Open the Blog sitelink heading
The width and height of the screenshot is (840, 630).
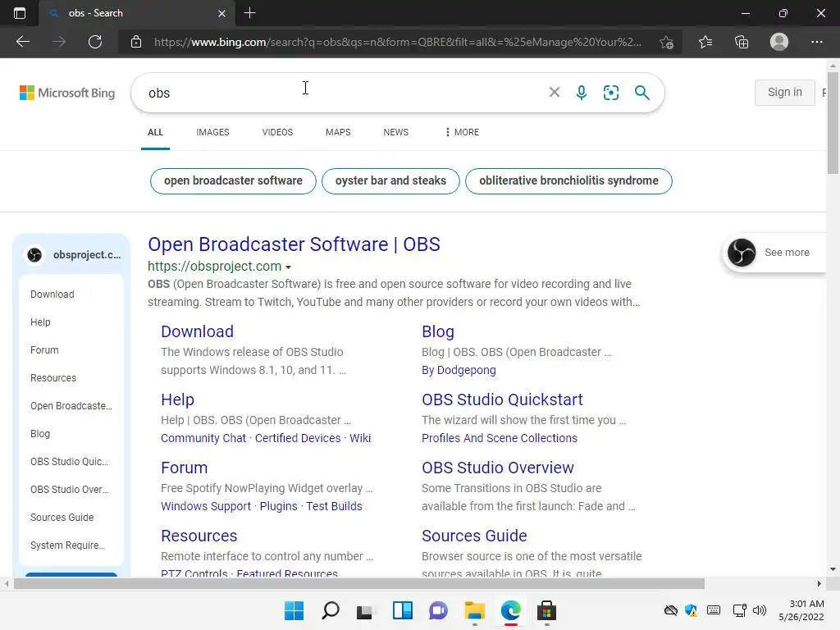438,331
